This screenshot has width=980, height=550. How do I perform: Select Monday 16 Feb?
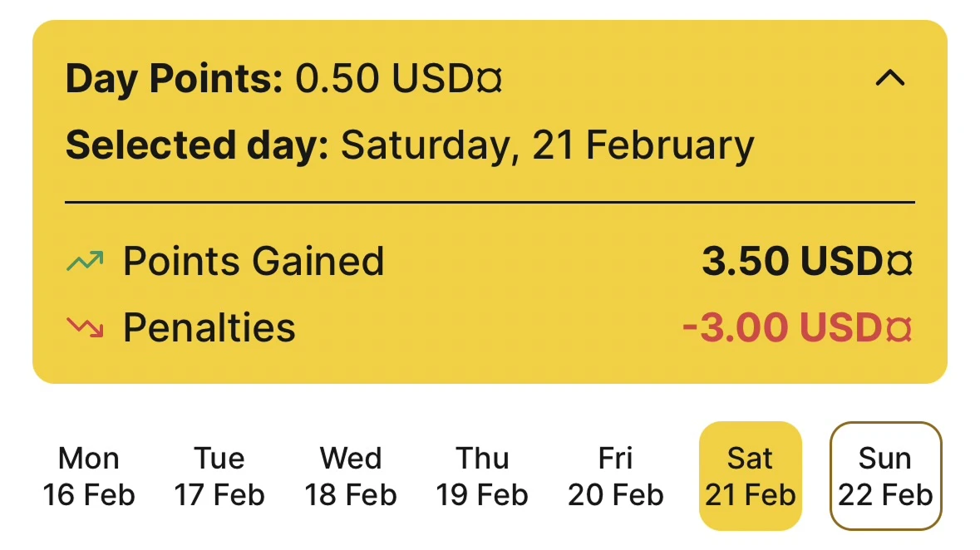89,475
